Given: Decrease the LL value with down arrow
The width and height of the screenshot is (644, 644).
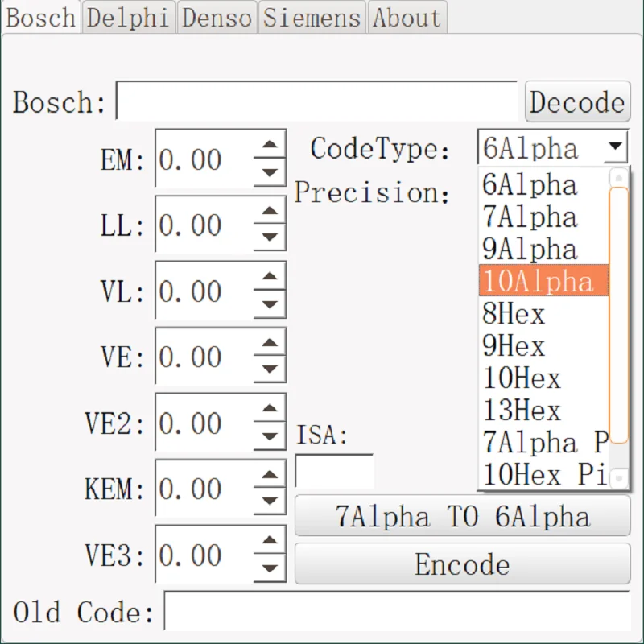Looking at the screenshot, I should 270,237.
